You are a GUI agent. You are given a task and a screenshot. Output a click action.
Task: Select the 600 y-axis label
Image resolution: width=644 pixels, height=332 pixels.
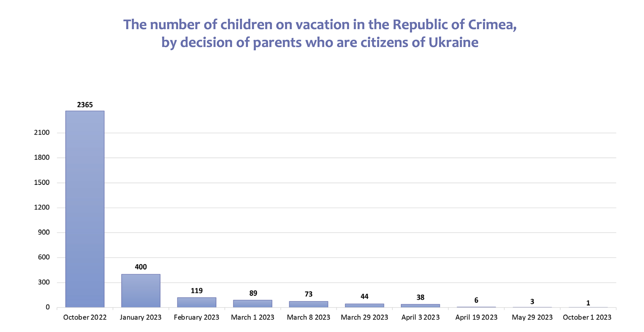tap(44, 257)
